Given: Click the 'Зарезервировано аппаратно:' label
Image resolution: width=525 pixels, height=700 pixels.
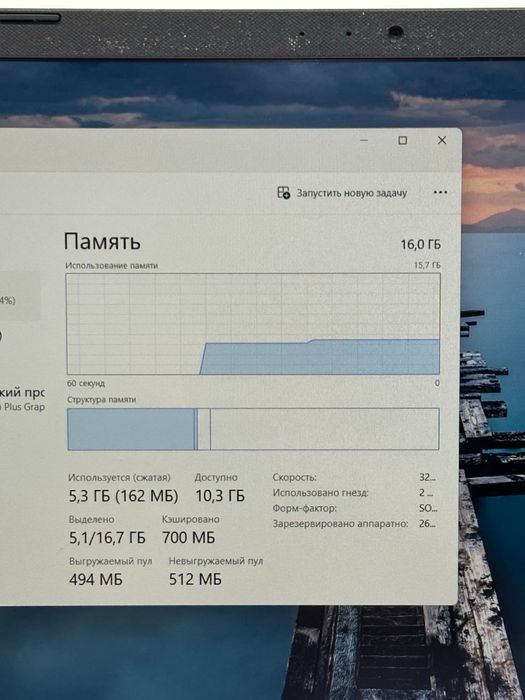Looking at the screenshot, I should coord(340,524).
